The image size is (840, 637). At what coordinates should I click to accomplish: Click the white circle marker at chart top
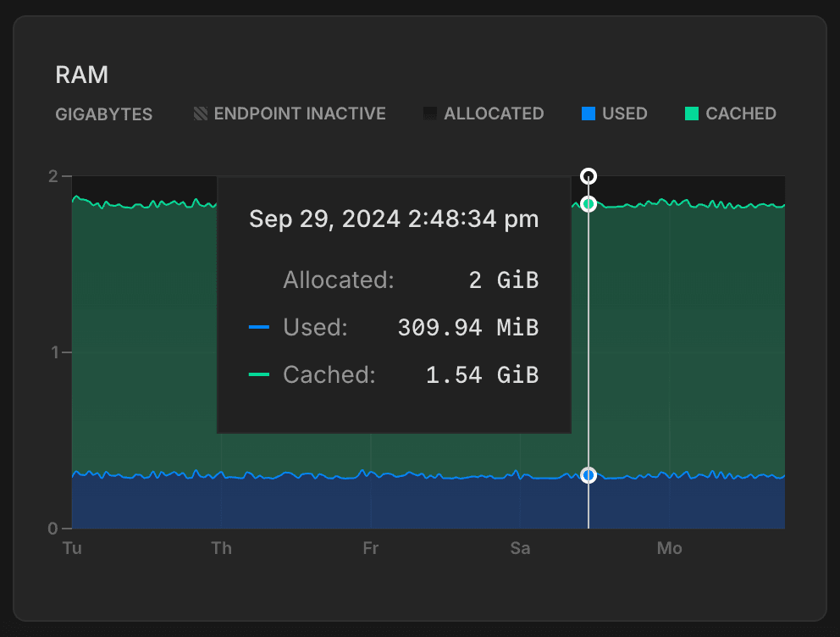point(589,176)
